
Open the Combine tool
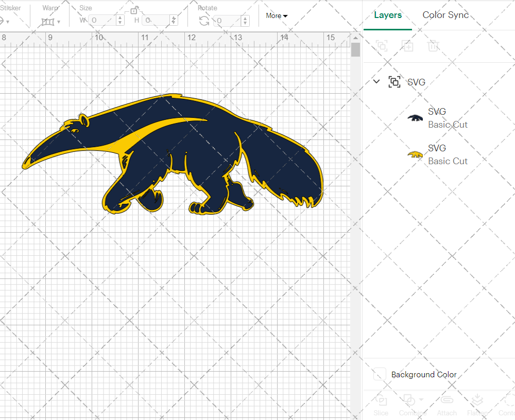point(409,405)
